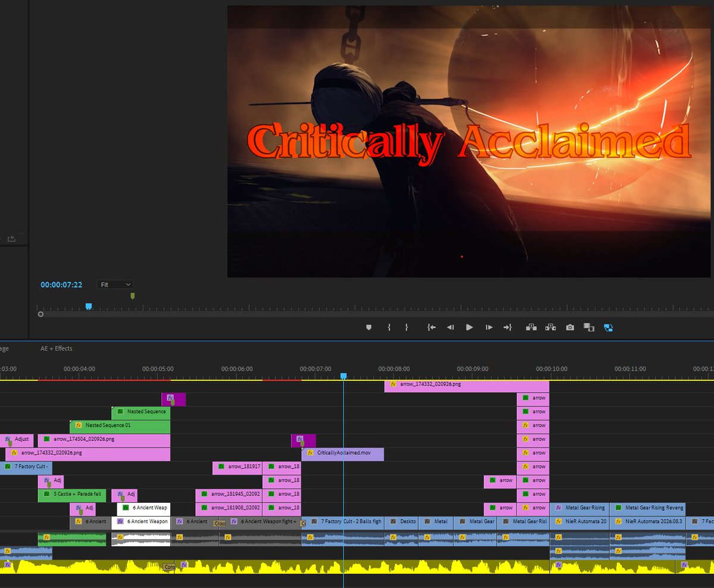Select the Nested Sequence 01 clip
714x588 pixels.
[x=120, y=426]
